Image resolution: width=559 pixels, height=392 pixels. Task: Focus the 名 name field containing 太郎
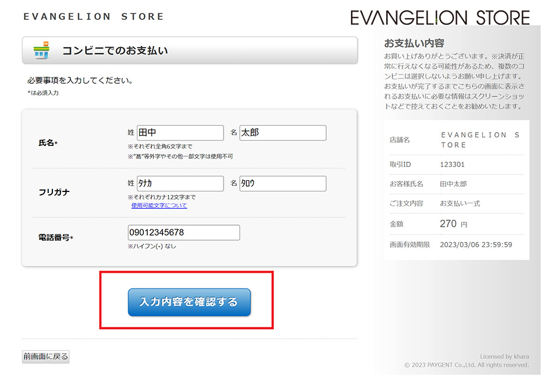[x=283, y=133]
